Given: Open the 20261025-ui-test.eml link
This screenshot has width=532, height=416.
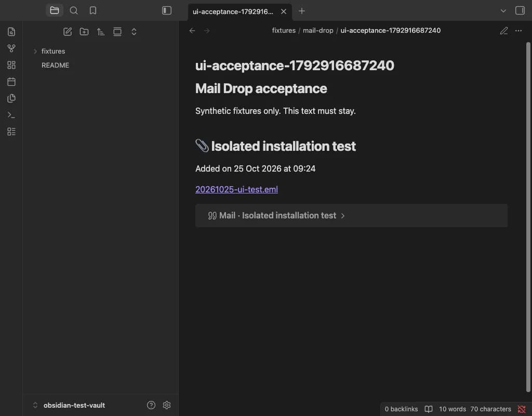Looking at the screenshot, I should pyautogui.click(x=236, y=189).
